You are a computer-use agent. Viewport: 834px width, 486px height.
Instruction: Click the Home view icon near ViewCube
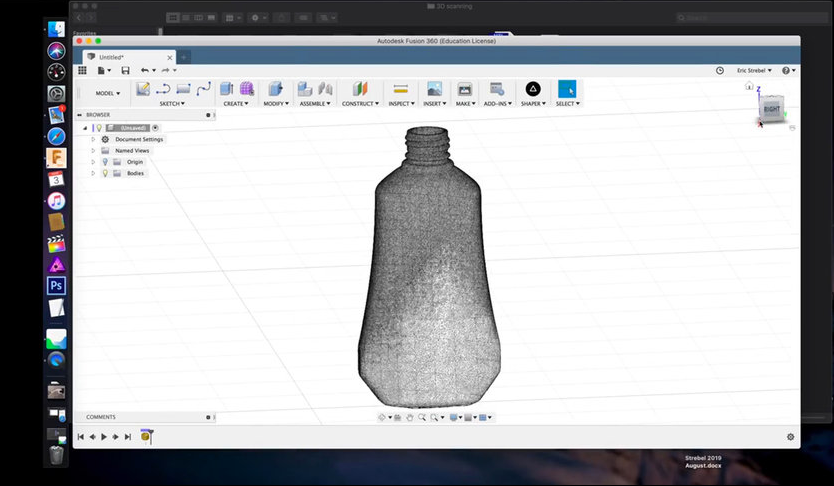point(749,87)
